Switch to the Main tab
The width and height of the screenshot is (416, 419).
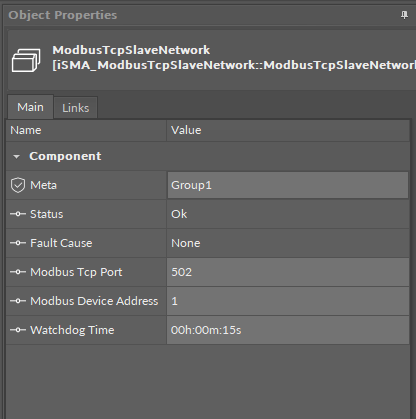(x=30, y=107)
